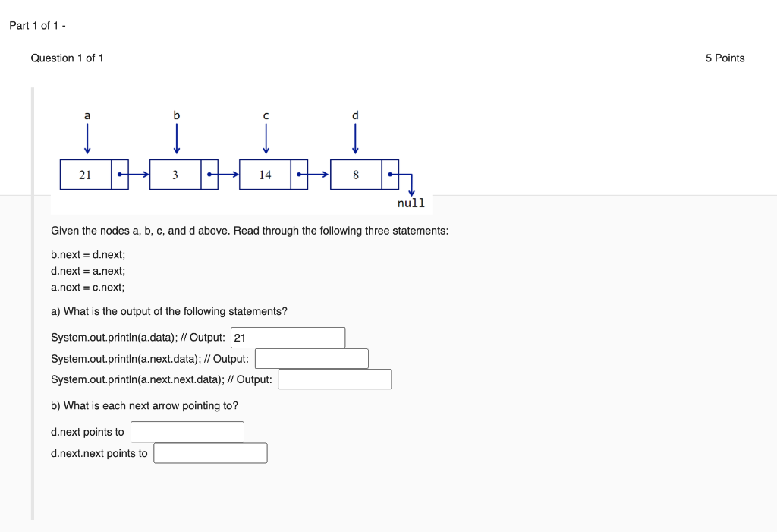
Task: Select the node box containing 14
Action: (x=265, y=174)
